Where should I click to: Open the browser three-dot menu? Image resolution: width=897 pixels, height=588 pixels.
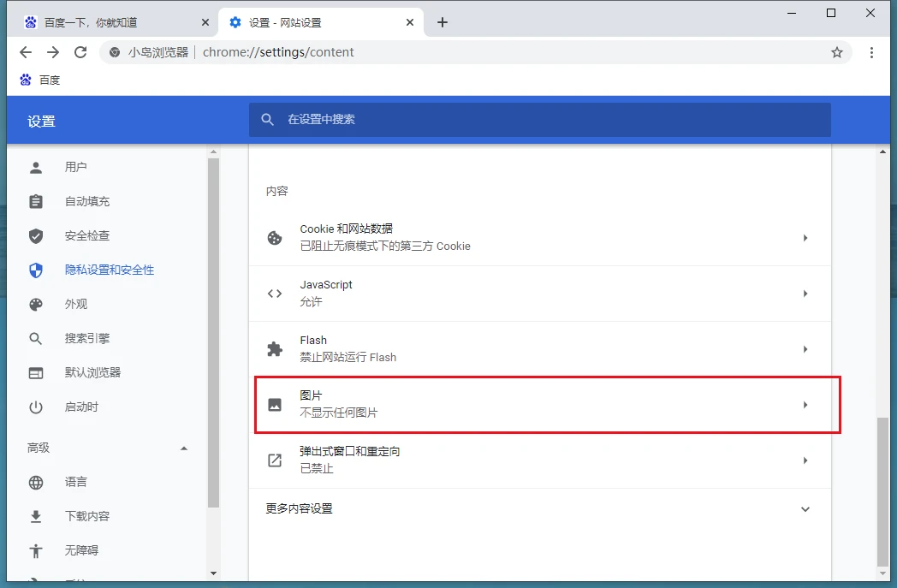871,52
